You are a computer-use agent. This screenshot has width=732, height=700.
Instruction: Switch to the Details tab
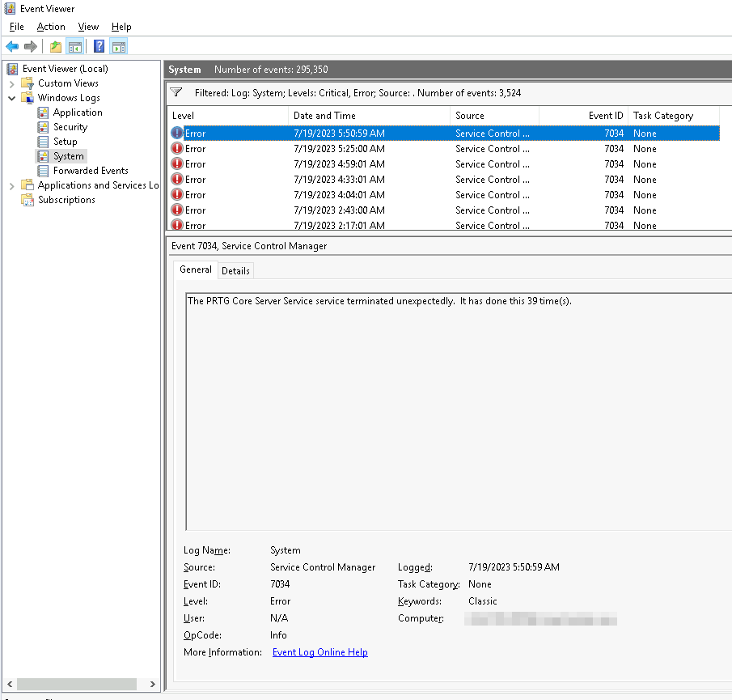235,271
